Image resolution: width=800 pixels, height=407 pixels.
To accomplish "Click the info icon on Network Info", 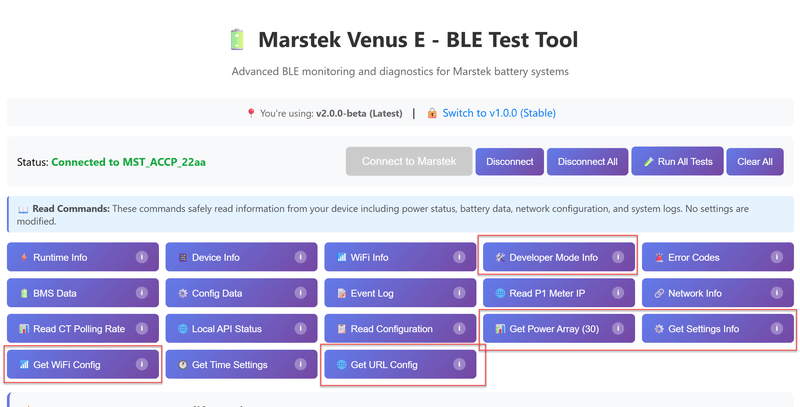I will click(x=777, y=293).
